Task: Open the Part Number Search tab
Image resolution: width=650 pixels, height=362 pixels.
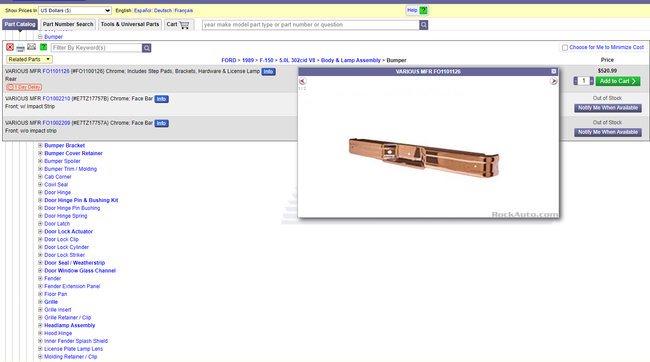Action: pyautogui.click(x=68, y=24)
